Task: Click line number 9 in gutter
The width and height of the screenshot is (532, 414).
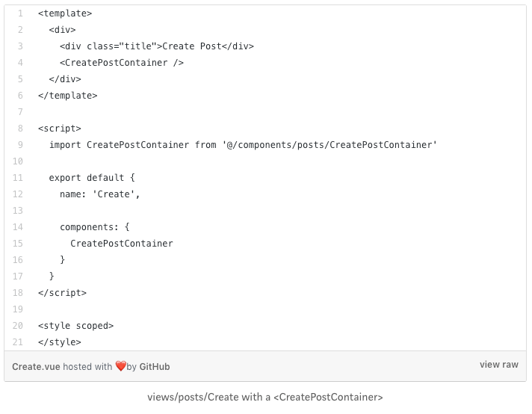Action: point(19,145)
